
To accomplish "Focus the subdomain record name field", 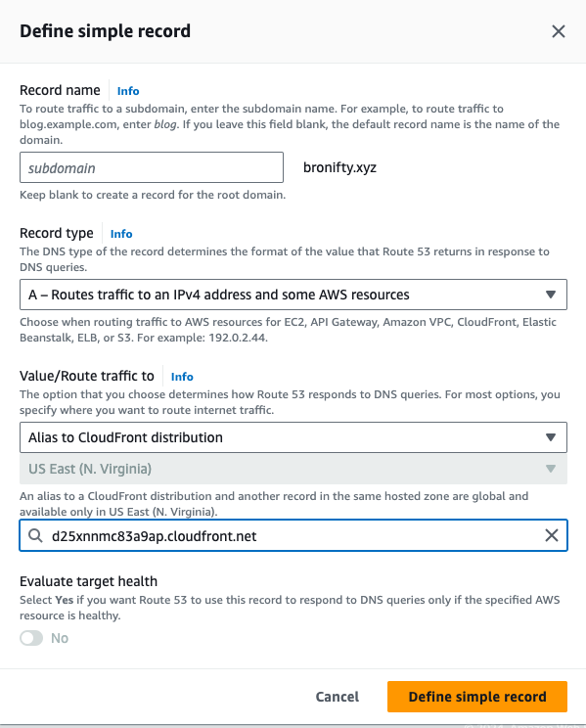I will click(x=152, y=167).
